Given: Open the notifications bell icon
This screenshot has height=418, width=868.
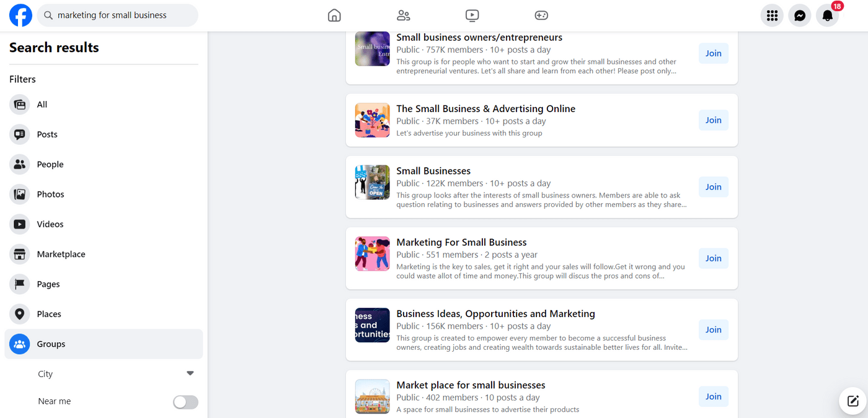Looking at the screenshot, I should (x=828, y=15).
